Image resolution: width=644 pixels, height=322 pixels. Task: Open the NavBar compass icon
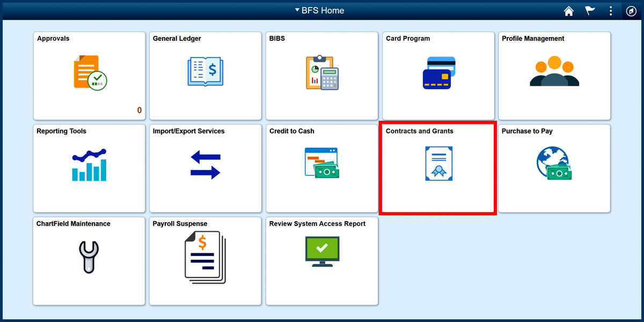click(631, 11)
